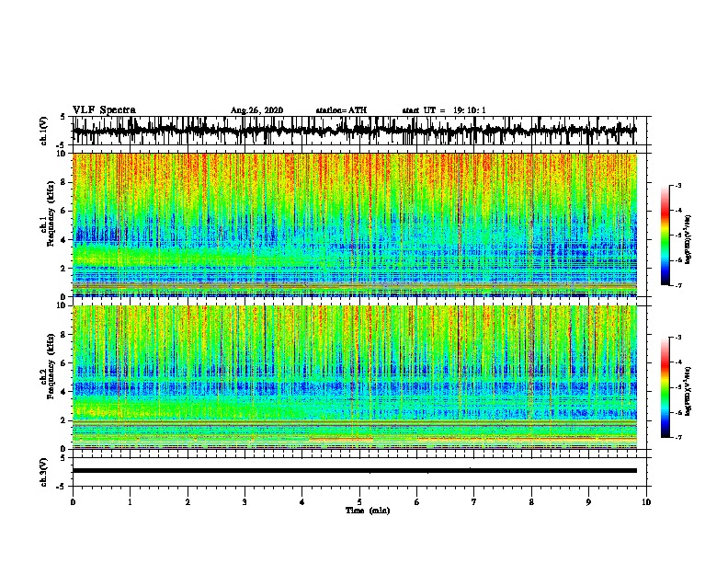The width and height of the screenshot is (728, 563).
Task: Click the time axis tick labeled 9
Action: [588, 502]
